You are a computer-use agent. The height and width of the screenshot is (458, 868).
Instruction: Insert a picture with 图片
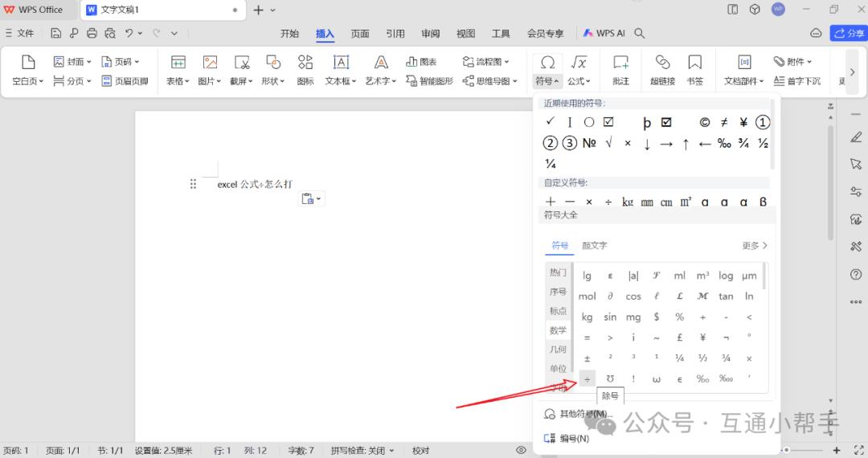tap(209, 70)
